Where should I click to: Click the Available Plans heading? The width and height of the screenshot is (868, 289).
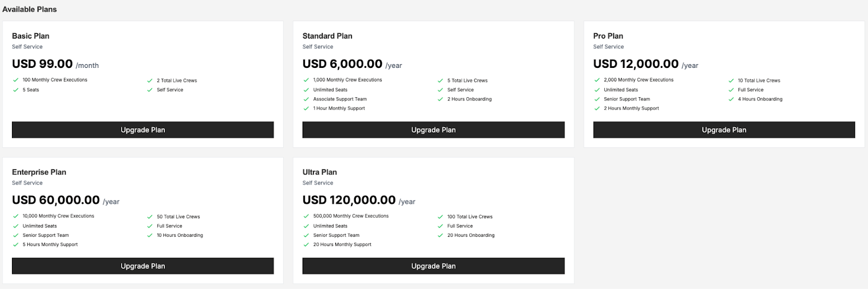(x=29, y=9)
